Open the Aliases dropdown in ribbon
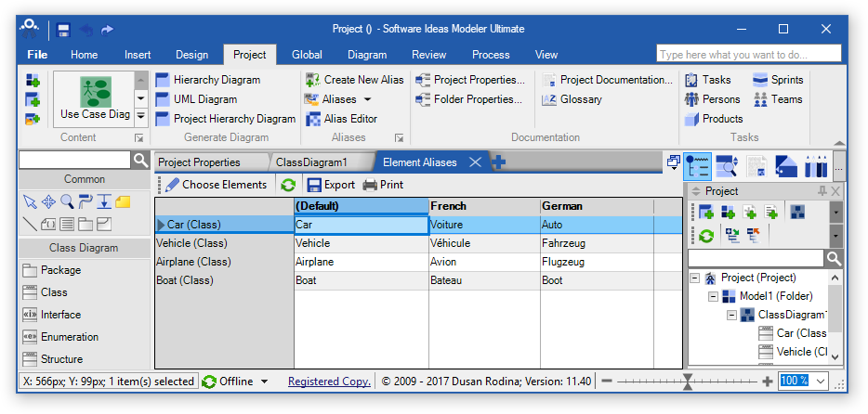This screenshot has width=868, height=414. (338, 99)
